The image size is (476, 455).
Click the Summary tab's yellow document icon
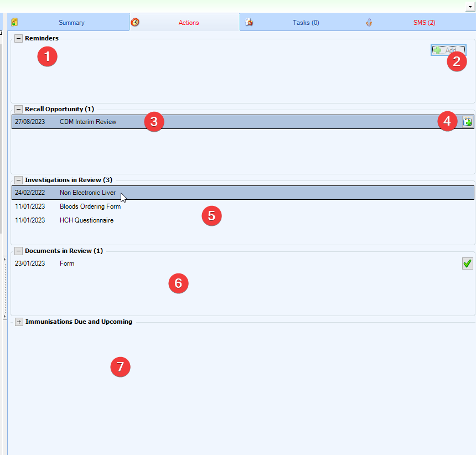click(x=15, y=23)
